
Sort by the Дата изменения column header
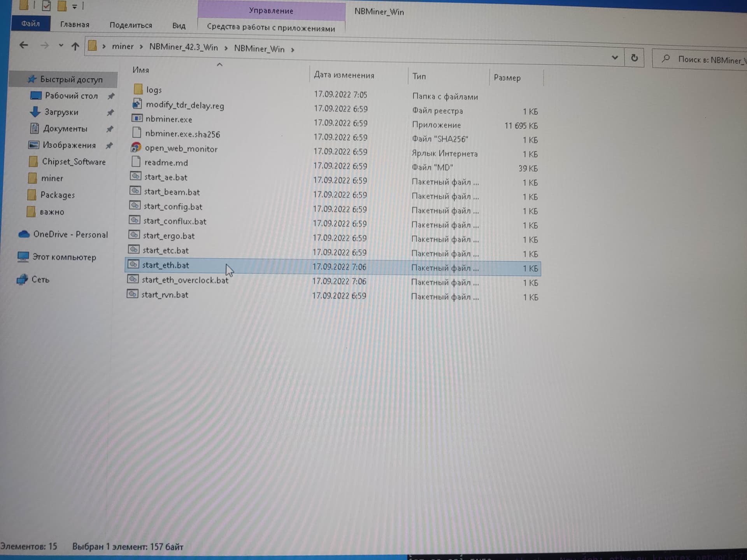344,75
